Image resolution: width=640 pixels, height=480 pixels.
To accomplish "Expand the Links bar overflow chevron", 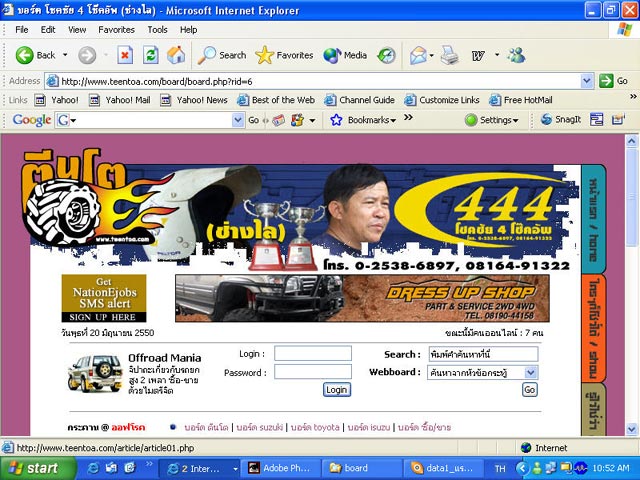I will tap(633, 97).
